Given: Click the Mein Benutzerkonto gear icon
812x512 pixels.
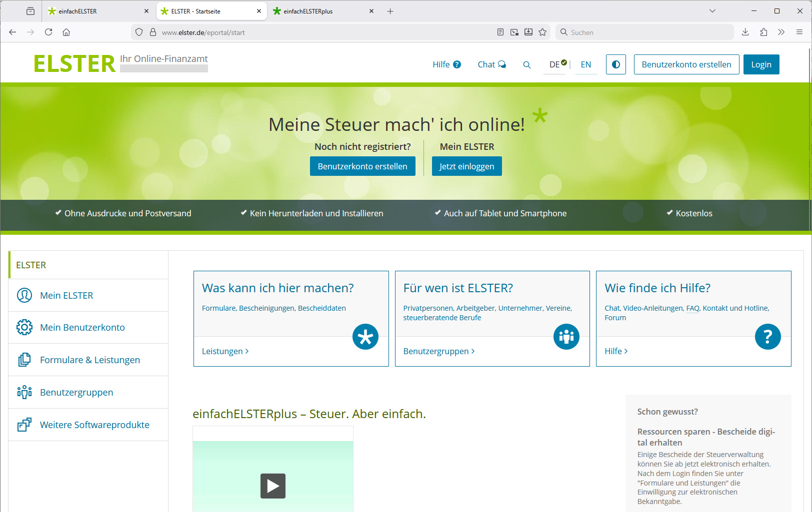Looking at the screenshot, I should coord(24,327).
